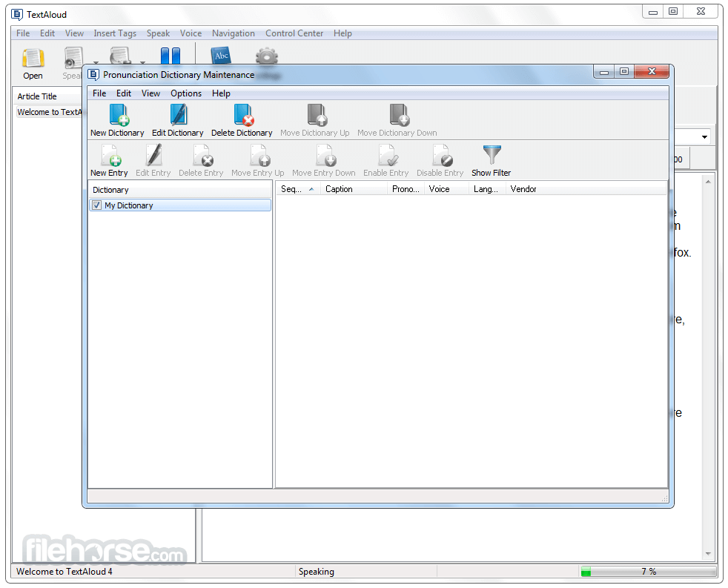The image size is (728, 588).
Task: Add a New Entry with toolbar icon
Action: point(110,156)
